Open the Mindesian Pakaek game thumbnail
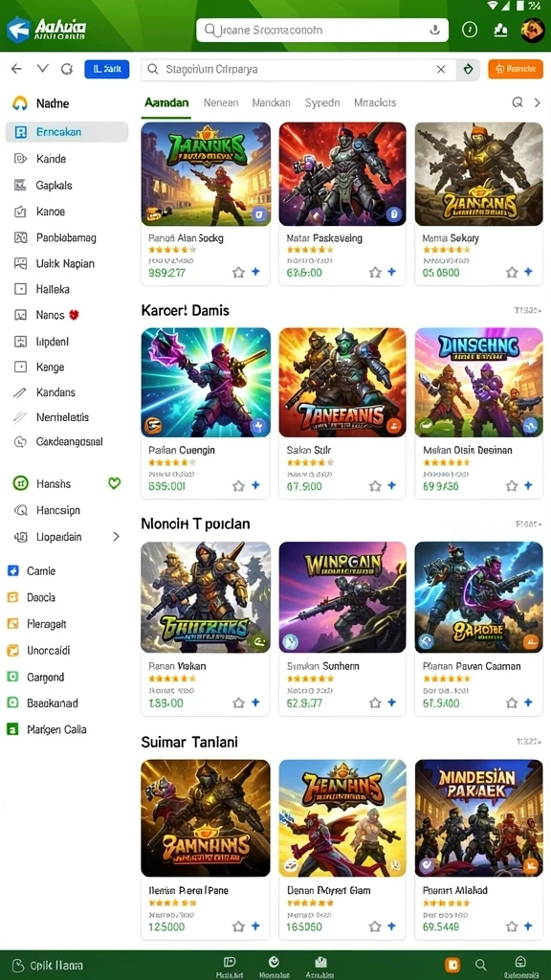 click(x=478, y=817)
